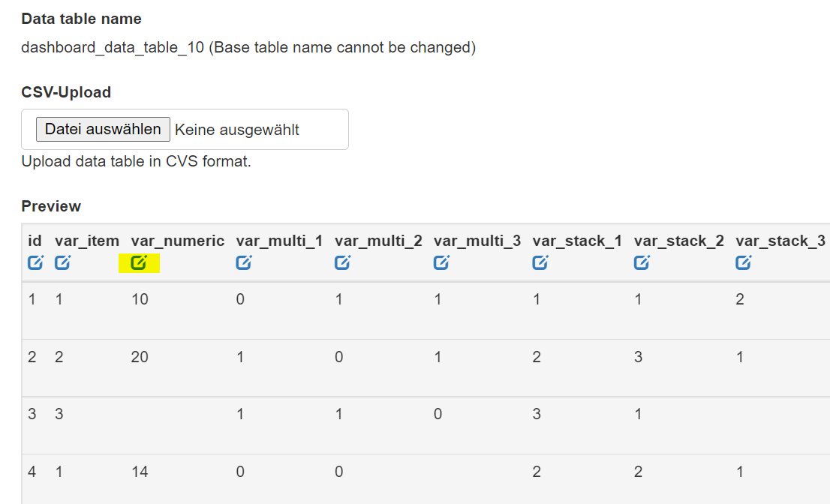Click the dashboard_data_table_10 table name text
The image size is (830, 504).
coord(113,47)
